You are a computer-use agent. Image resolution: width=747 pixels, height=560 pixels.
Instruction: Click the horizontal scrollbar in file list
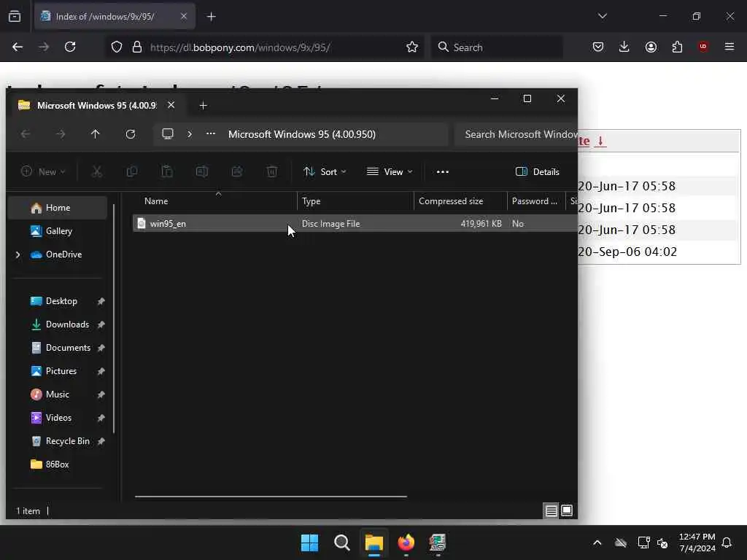tap(271, 496)
